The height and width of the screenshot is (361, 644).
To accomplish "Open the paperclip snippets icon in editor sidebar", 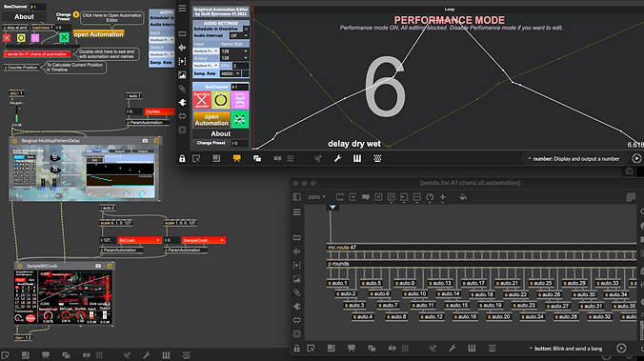I will (182, 89).
